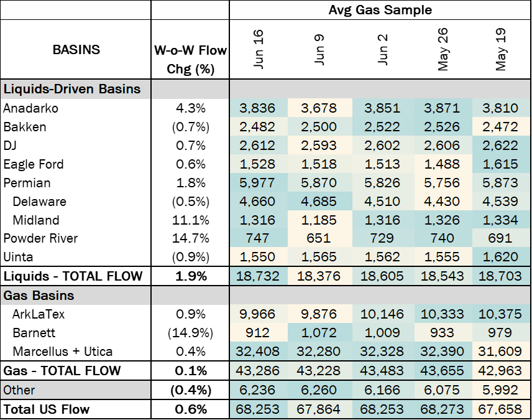Select the Jun 9 column header
The width and height of the screenshot is (532, 420).
click(319, 50)
